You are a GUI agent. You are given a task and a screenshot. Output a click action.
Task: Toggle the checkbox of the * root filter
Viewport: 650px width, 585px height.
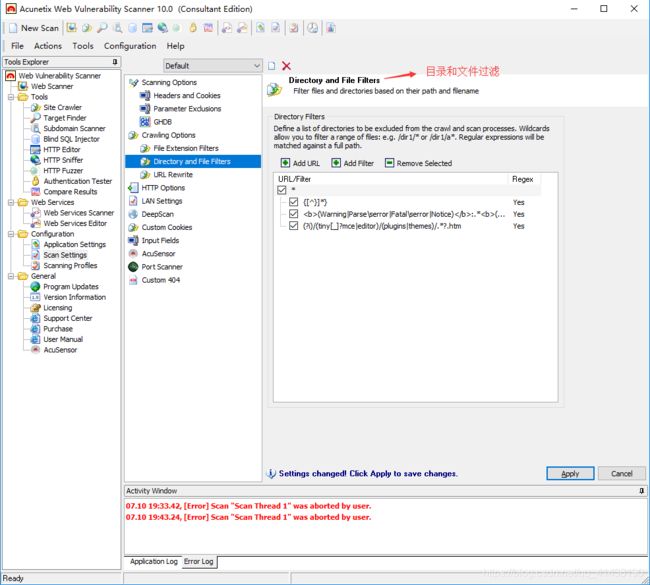pyautogui.click(x=282, y=190)
